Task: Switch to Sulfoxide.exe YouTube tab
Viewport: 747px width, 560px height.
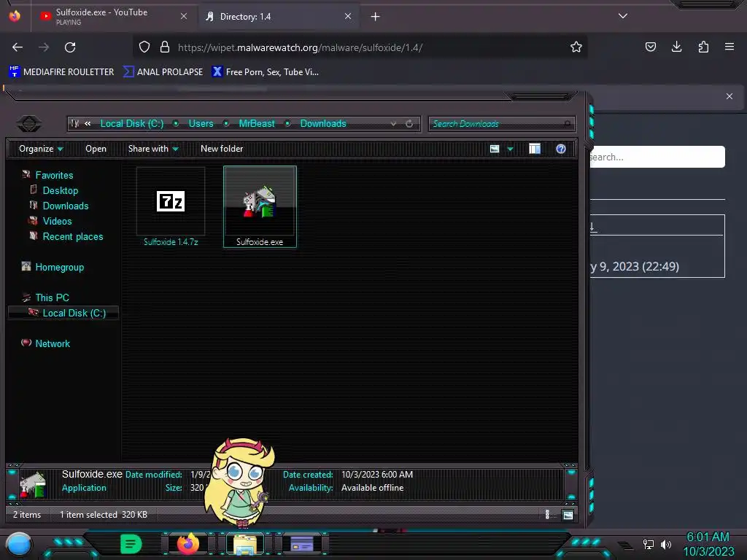Action: pyautogui.click(x=115, y=16)
